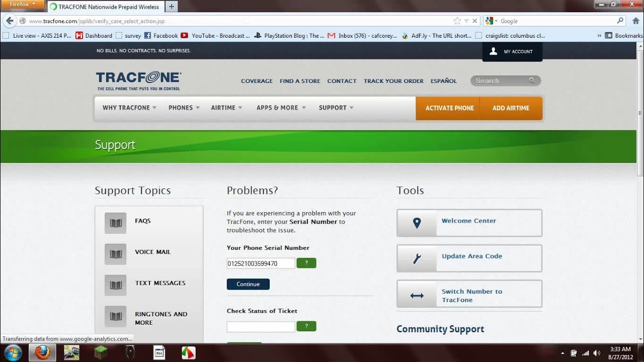Click the taskbar clock showing 3:33 AM
Screen dimensions: 644x362
(x=620, y=353)
